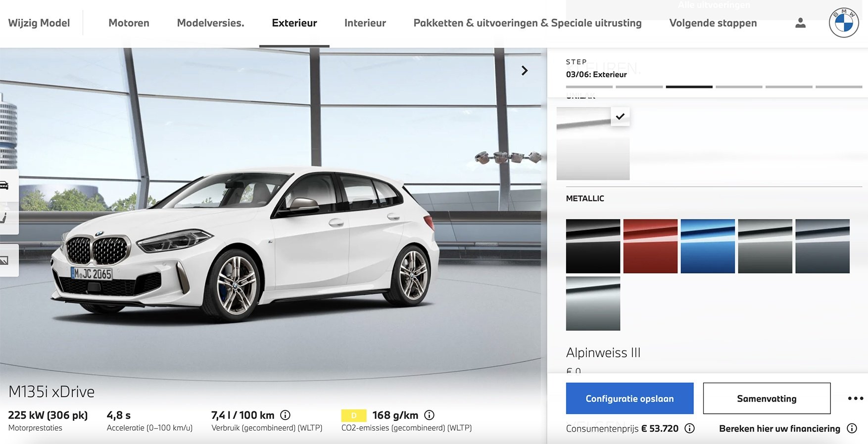Click the BMW logo
The image size is (868, 444).
844,23
